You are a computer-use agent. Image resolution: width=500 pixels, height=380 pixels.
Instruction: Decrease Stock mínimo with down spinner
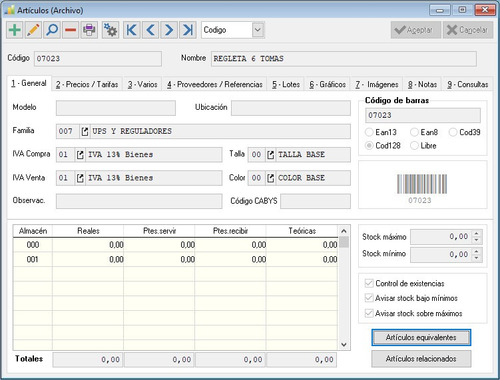coord(477,258)
